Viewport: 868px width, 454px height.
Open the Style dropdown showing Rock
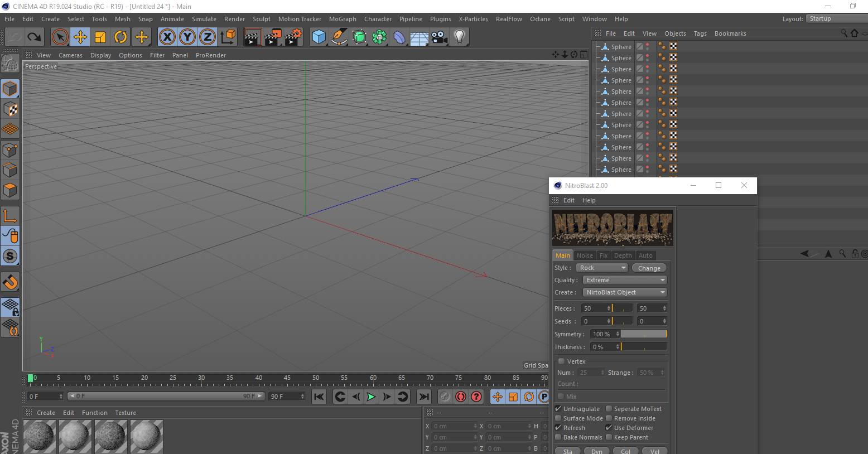(602, 268)
